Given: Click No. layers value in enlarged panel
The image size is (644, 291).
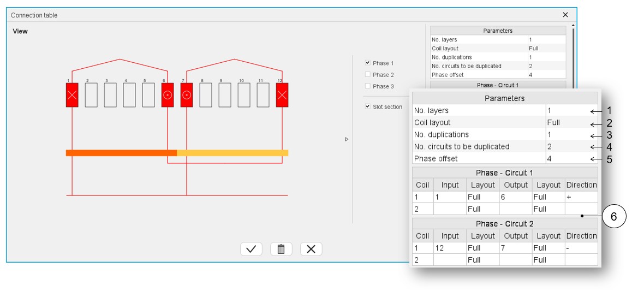Looking at the screenshot, I should (571, 111).
